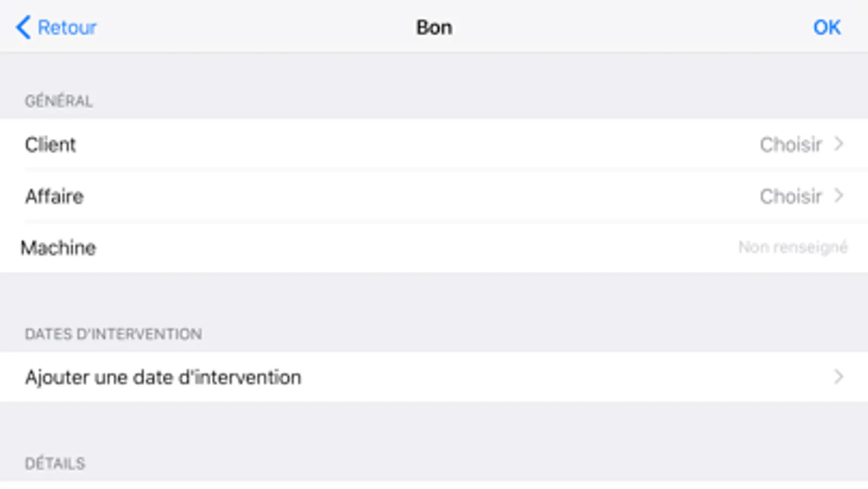Select the GÉNÉRAL section header
The image size is (868, 489).
(x=59, y=100)
